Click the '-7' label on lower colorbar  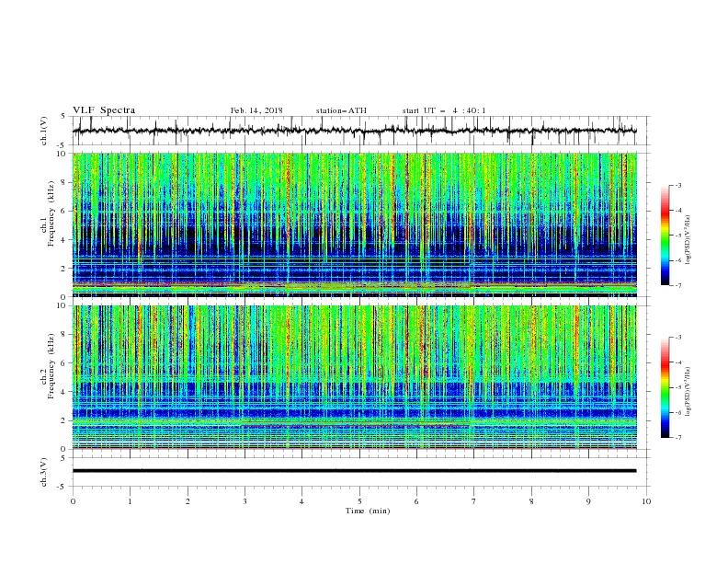[677, 437]
